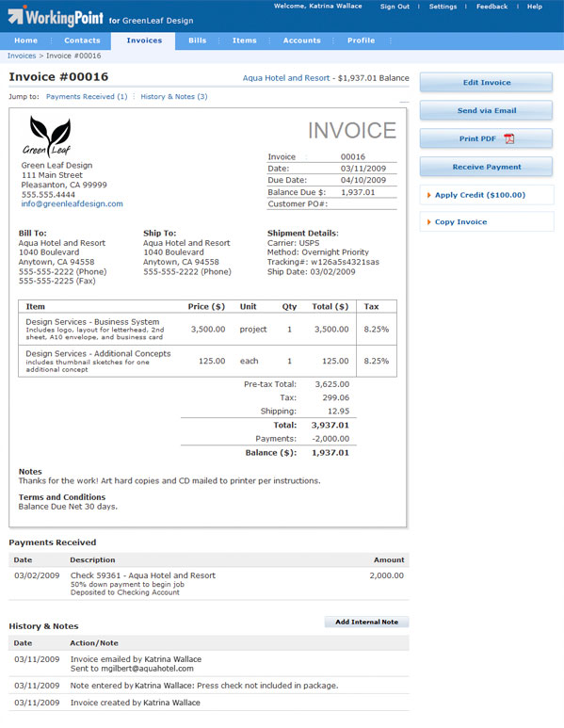Image resolution: width=564 pixels, height=728 pixels.
Task: Open the Profile tab
Action: (x=362, y=40)
